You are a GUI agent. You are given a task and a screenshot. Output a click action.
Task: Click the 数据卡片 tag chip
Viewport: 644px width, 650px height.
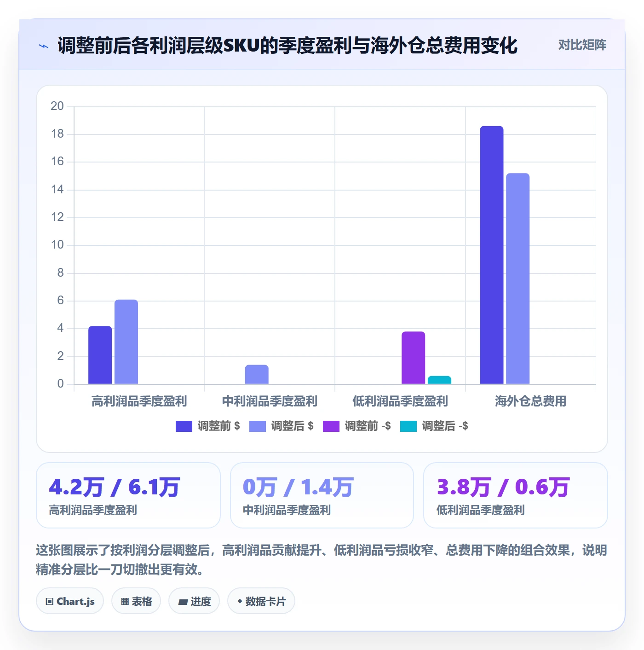tap(261, 601)
